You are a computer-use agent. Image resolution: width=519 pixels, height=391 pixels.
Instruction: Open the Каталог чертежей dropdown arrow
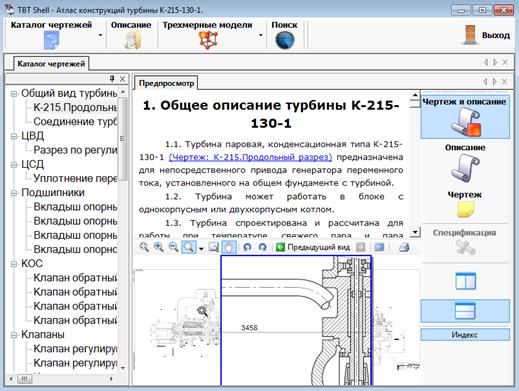coord(100,35)
